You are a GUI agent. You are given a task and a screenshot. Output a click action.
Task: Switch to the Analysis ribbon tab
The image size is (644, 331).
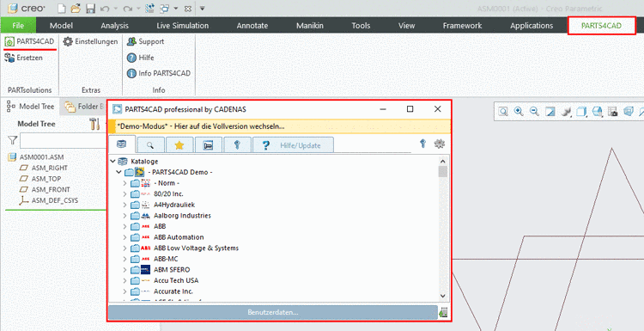tap(114, 26)
